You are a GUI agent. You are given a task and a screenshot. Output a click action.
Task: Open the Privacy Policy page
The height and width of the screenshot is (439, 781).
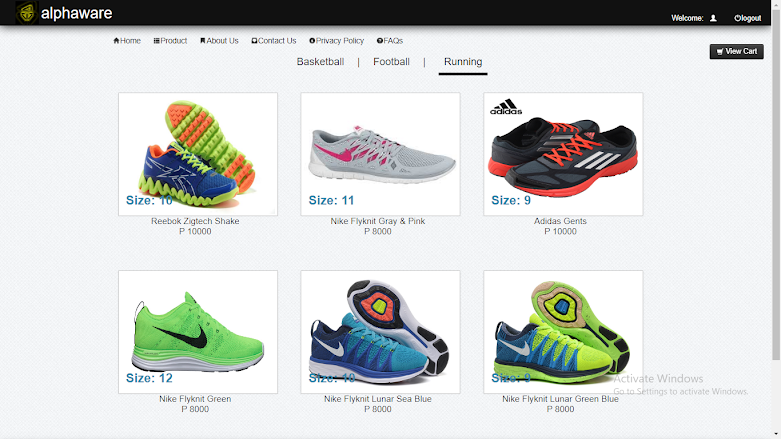pyautogui.click(x=337, y=41)
